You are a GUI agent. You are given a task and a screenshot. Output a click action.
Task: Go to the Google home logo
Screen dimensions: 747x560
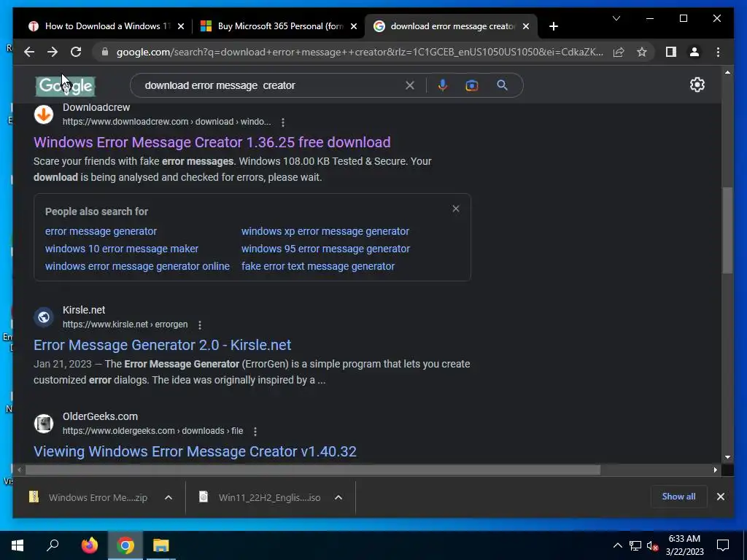pos(65,86)
